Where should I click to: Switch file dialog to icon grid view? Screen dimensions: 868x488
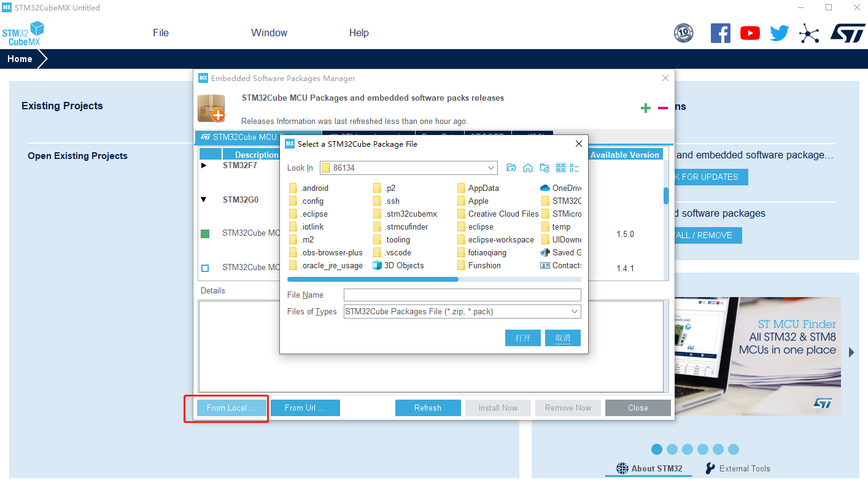(x=560, y=168)
